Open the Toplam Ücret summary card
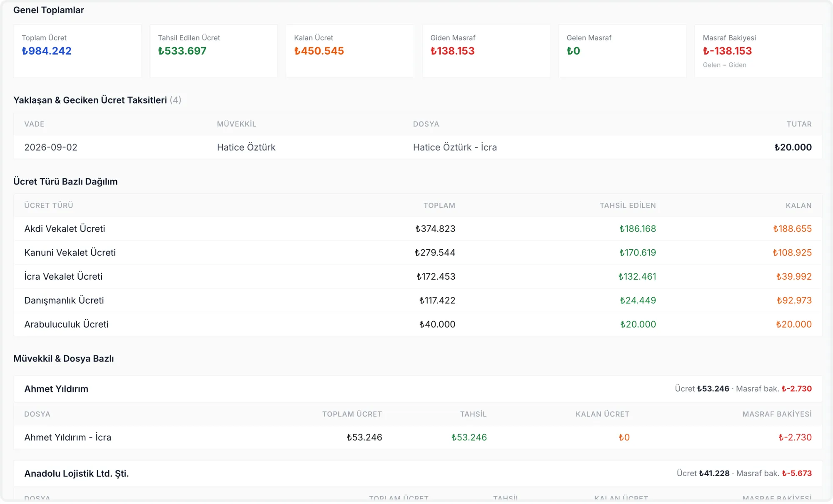Screen dimensions: 833x504 click(77, 51)
